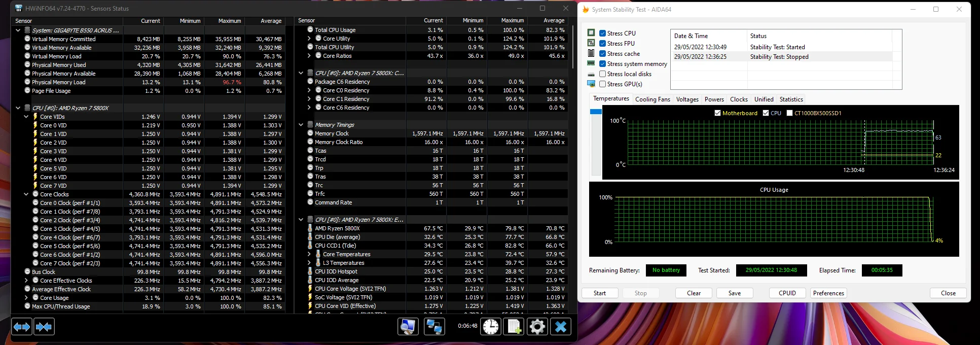
Task: Click the AIDA64 flame icon in title bar
Action: 586,9
